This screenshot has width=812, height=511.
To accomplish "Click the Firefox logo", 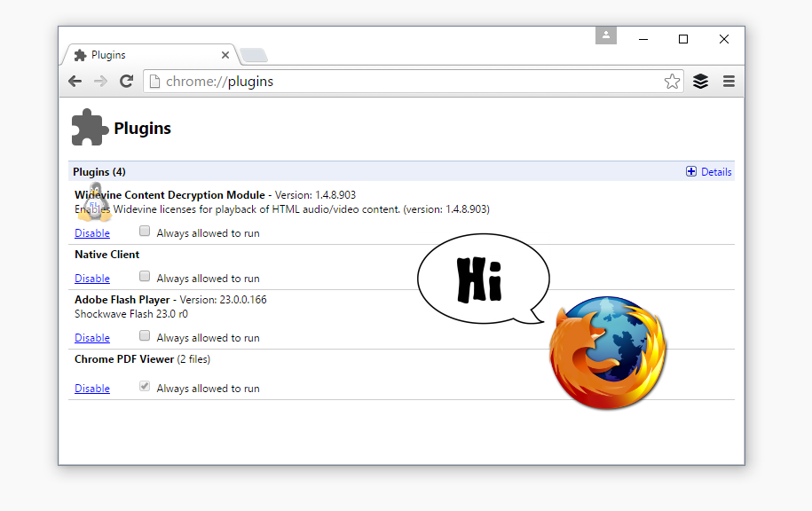I will point(607,352).
